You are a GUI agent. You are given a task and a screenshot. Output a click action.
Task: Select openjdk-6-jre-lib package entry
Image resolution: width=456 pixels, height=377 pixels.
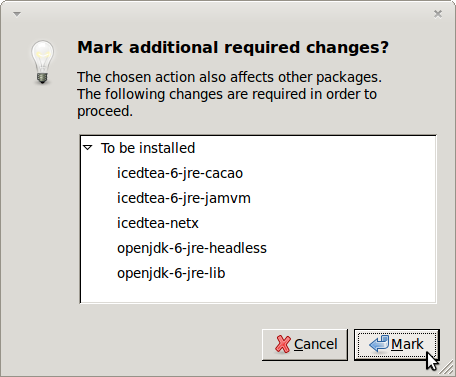tap(171, 273)
